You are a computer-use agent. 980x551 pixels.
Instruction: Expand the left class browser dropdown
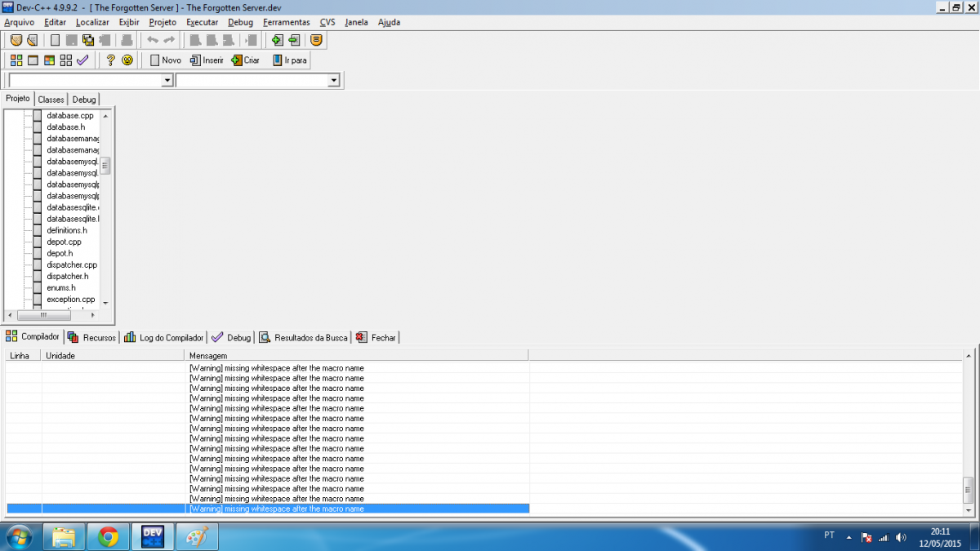point(167,80)
